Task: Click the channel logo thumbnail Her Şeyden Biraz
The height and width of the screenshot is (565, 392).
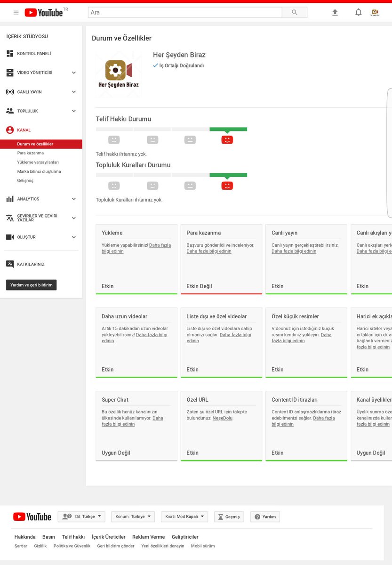Action: point(119,74)
